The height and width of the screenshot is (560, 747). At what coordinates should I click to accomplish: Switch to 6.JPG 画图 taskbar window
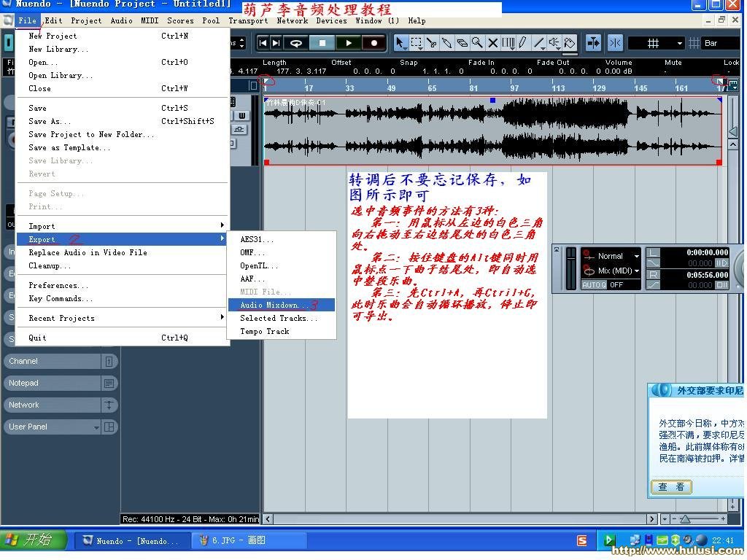(x=248, y=540)
